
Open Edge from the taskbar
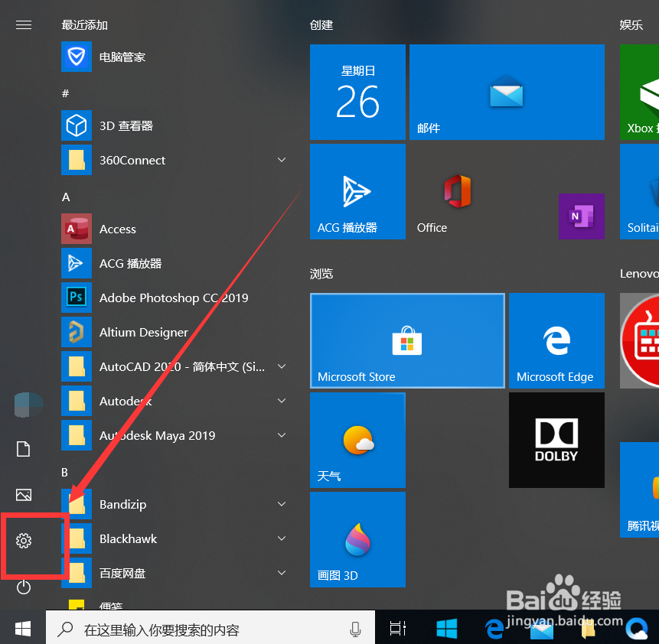coord(494,629)
